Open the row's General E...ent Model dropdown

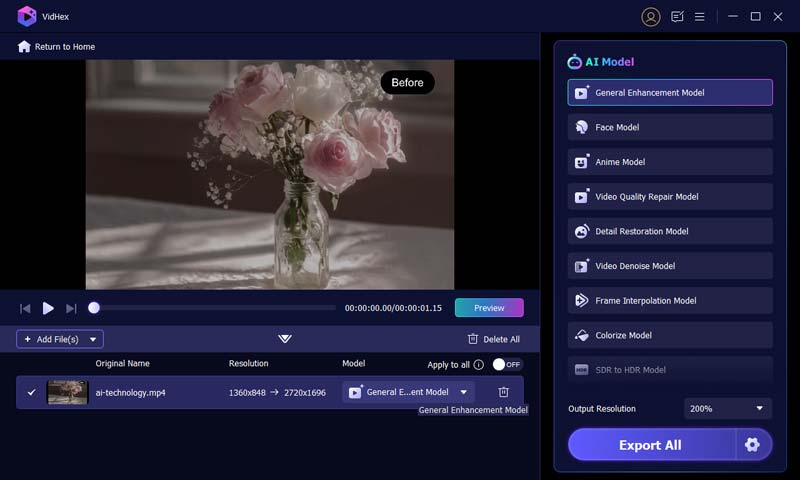pyautogui.click(x=408, y=392)
